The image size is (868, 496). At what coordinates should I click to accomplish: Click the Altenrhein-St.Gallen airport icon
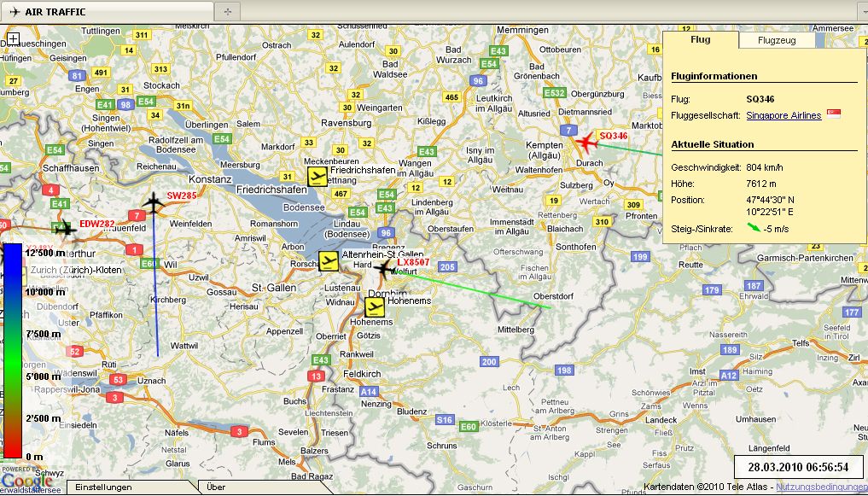(329, 261)
